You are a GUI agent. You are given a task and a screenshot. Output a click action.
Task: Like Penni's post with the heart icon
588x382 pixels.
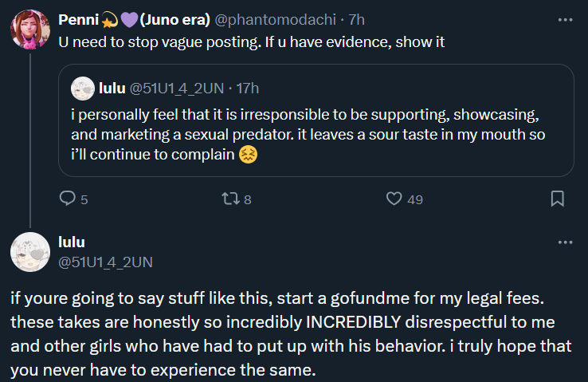point(394,199)
